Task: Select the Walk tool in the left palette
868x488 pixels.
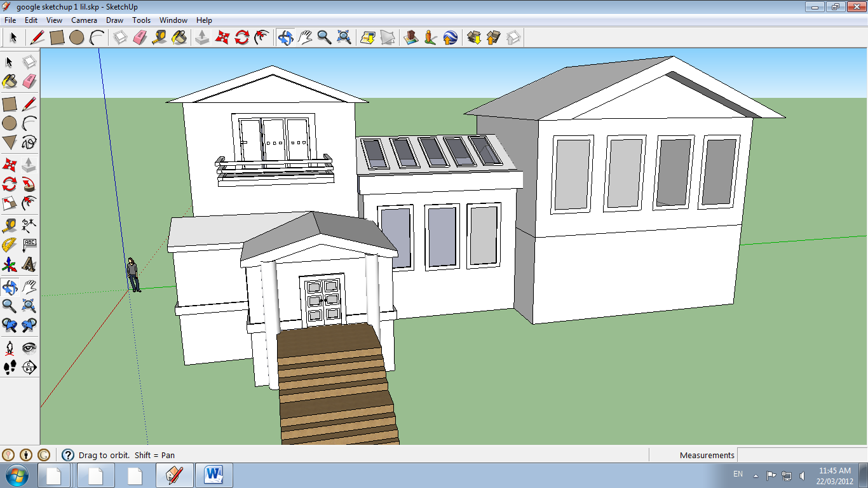Action: click(9, 369)
